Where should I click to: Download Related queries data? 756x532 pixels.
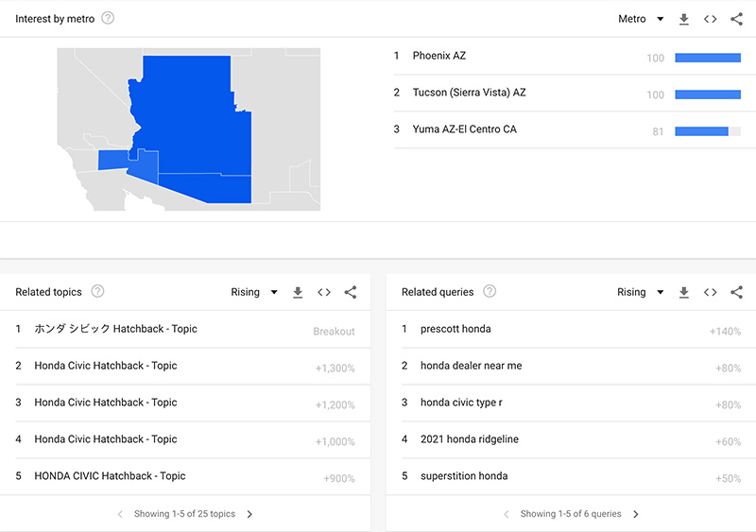(x=683, y=292)
